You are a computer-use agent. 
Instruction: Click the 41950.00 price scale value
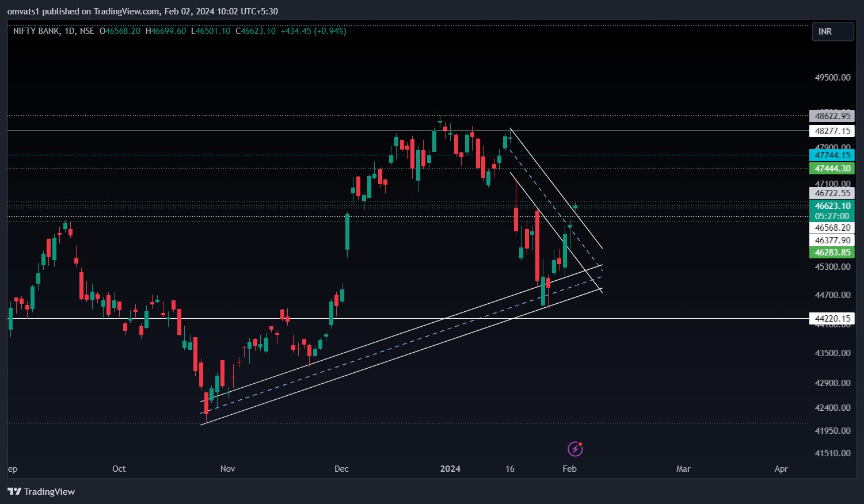(x=832, y=431)
